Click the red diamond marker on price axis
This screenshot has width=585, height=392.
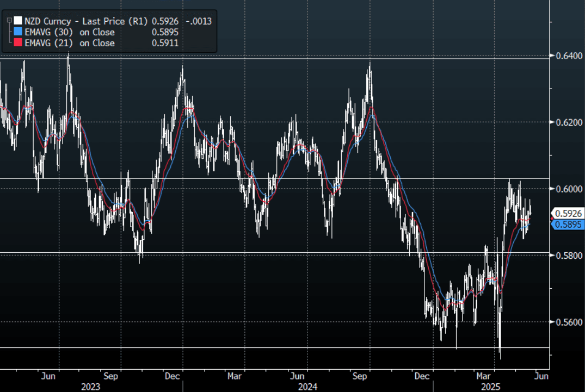(x=552, y=219)
